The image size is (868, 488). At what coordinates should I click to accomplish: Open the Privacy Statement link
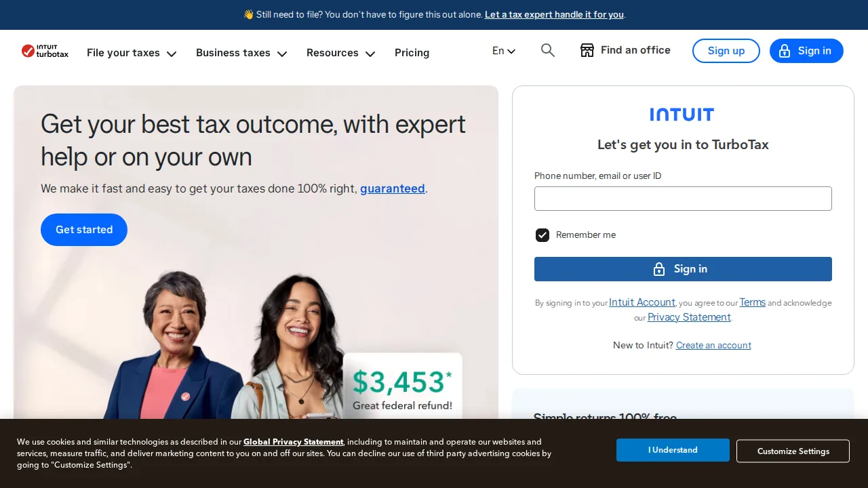coord(689,317)
